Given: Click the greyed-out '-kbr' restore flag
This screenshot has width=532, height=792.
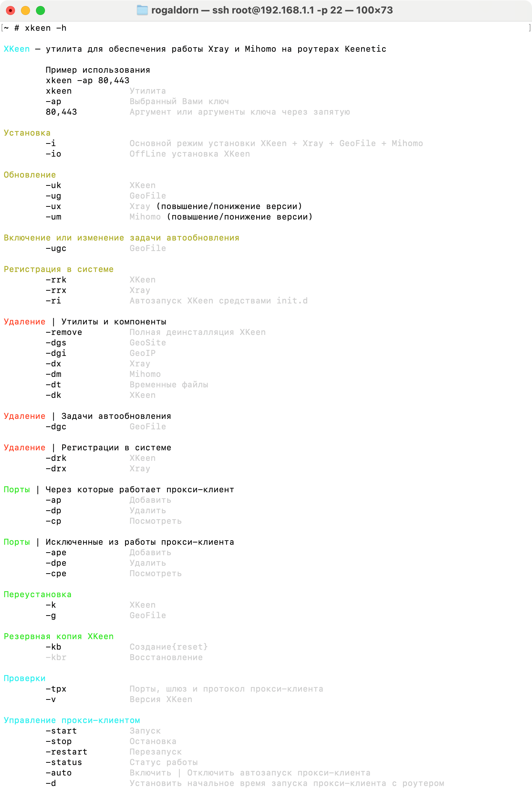Looking at the screenshot, I should point(56,658).
